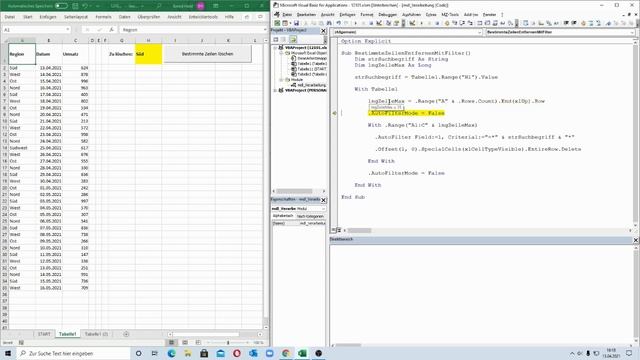Click the View Microsoft Excel icon in VBA toolbar
The height and width of the screenshot is (360, 640).
coord(277,23)
